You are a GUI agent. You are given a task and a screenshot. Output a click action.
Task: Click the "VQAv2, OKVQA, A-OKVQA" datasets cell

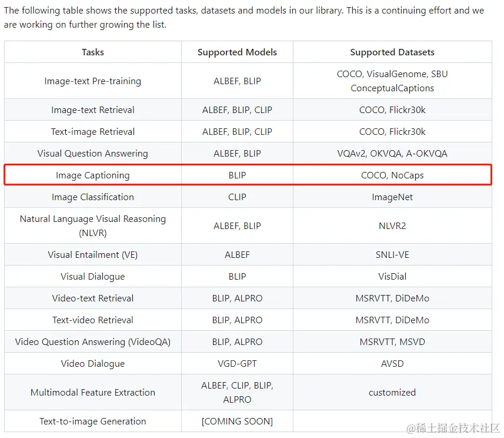point(392,153)
